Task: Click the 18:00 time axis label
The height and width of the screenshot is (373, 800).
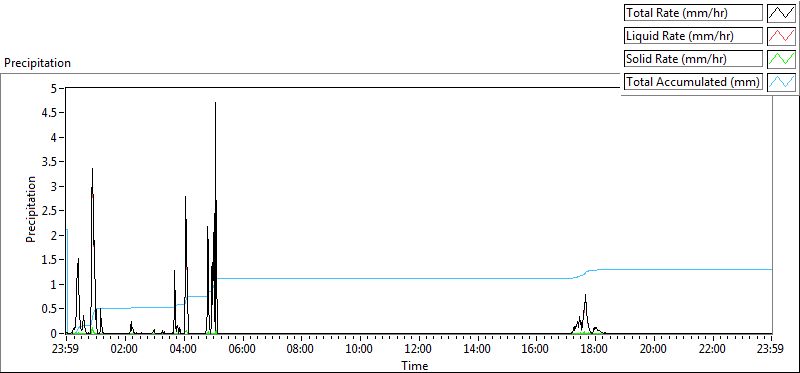Action: coord(595,350)
